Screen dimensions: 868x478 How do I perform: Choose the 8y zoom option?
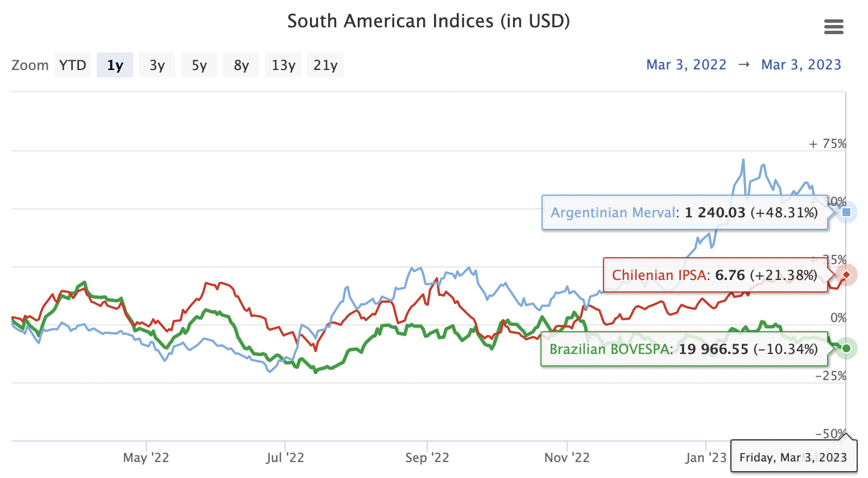click(x=241, y=65)
